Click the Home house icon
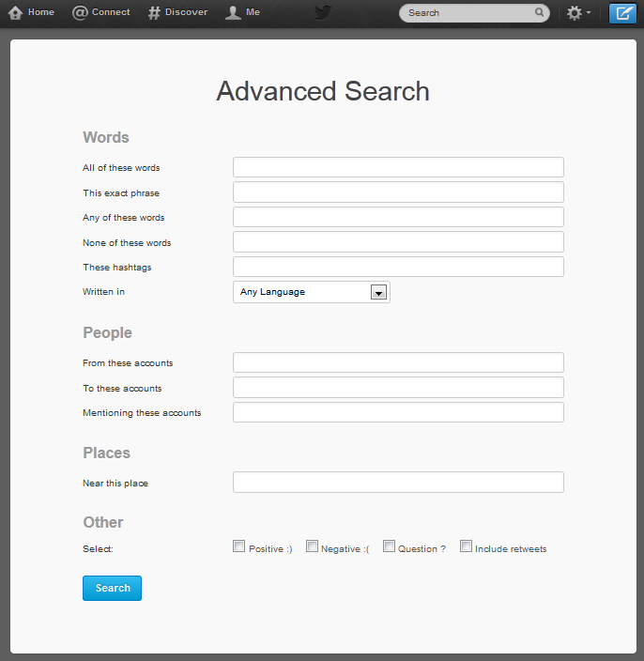 coord(15,12)
